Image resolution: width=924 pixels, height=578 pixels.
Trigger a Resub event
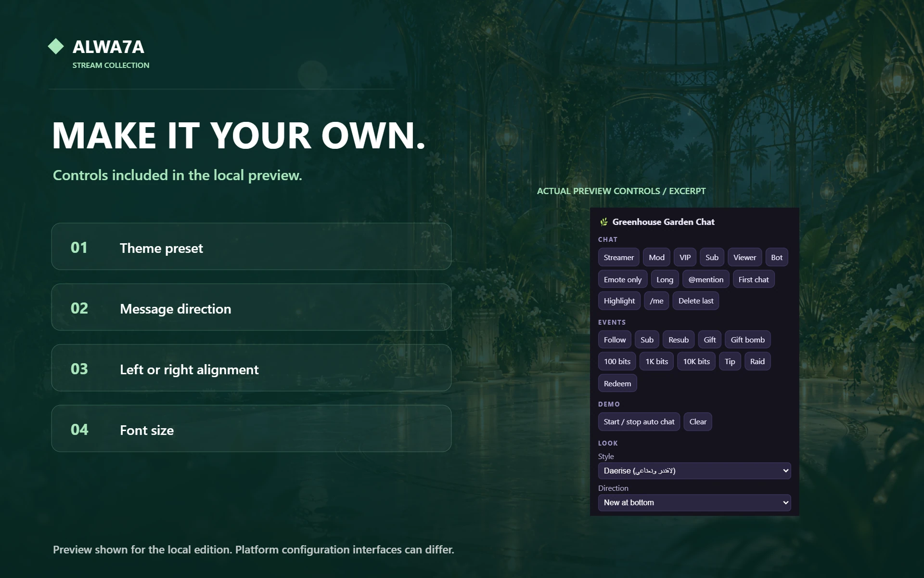coord(679,340)
